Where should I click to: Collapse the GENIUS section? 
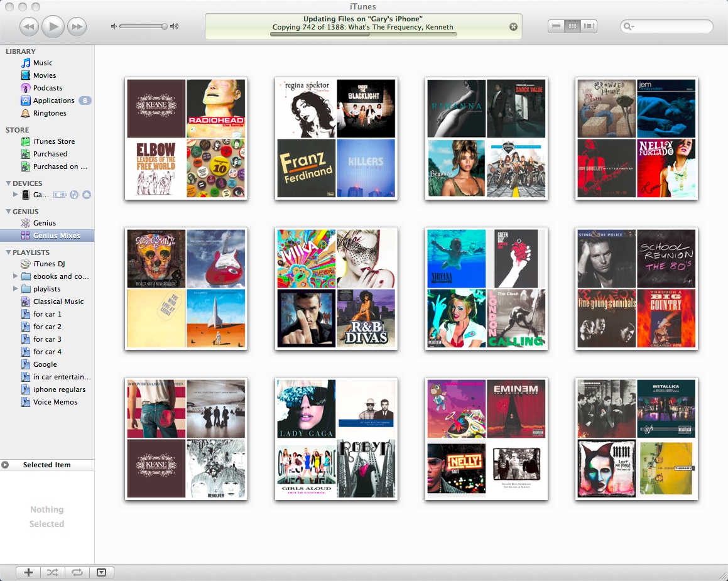pyautogui.click(x=8, y=211)
